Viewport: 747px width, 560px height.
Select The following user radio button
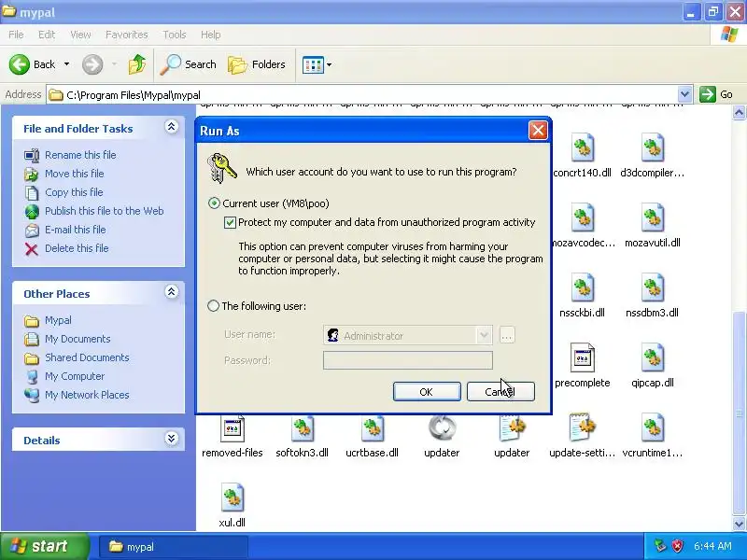pyautogui.click(x=213, y=306)
